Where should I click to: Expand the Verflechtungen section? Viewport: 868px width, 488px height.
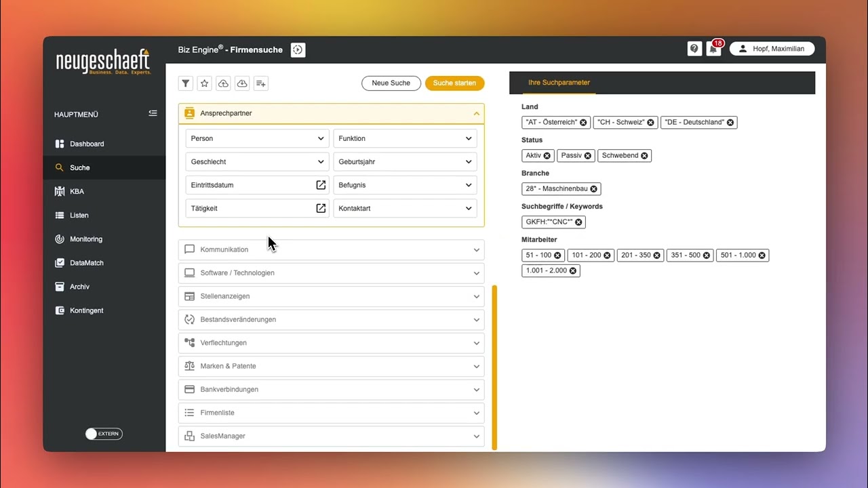pyautogui.click(x=331, y=343)
